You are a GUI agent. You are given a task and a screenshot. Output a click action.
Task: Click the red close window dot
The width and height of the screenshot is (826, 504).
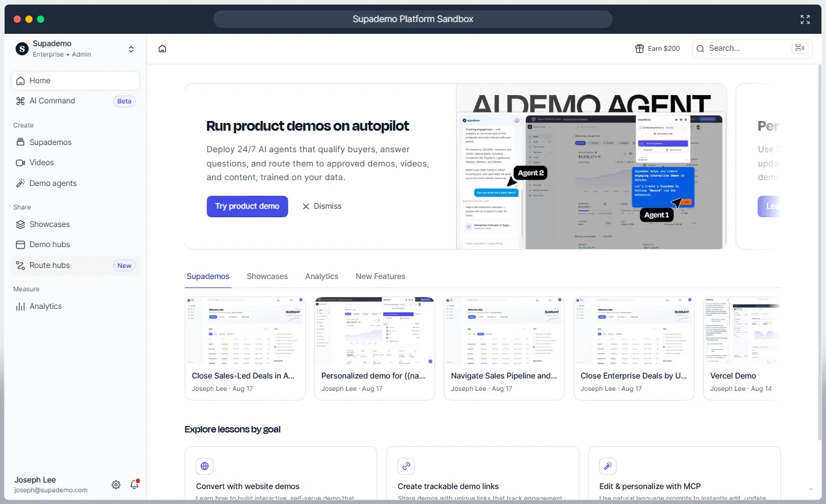pyautogui.click(x=18, y=20)
